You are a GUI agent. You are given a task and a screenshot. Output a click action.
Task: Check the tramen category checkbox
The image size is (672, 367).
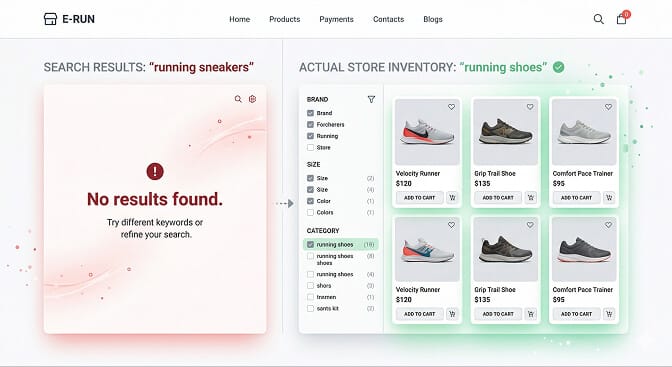310,297
